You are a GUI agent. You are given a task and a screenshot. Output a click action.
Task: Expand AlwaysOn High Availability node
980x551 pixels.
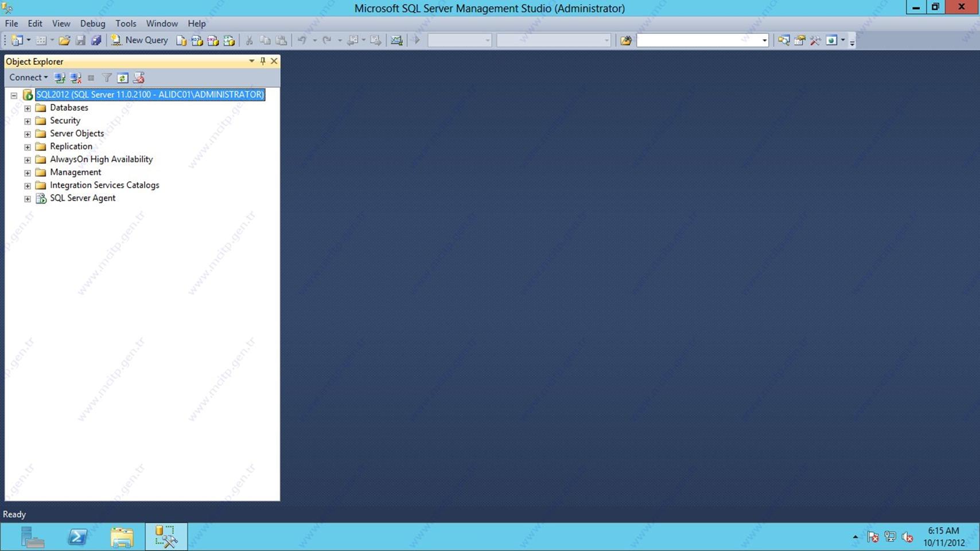pos(27,160)
